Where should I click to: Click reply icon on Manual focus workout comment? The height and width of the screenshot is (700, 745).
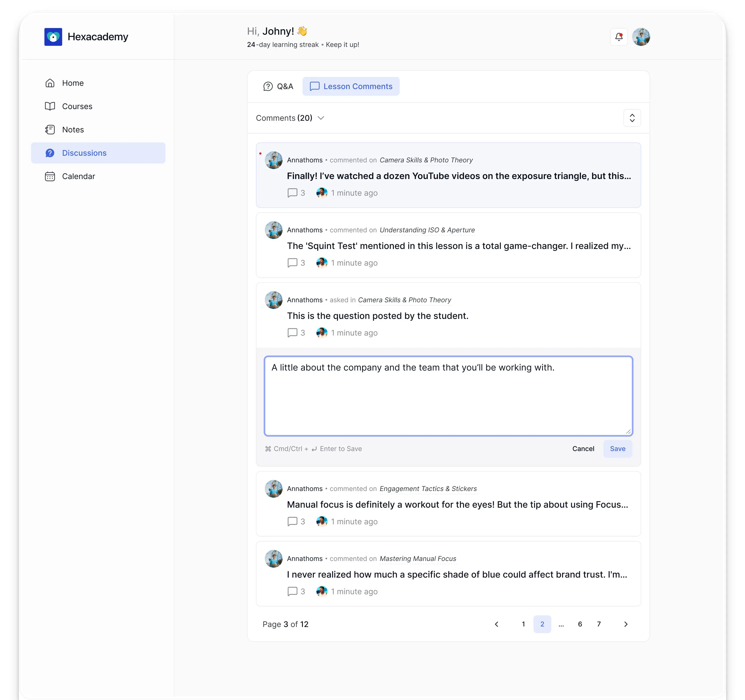pos(292,522)
